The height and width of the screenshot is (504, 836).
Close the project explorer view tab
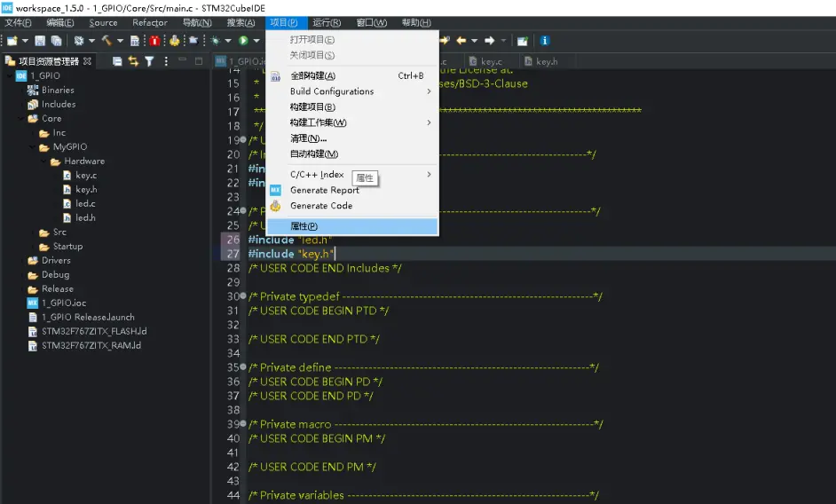(x=88, y=61)
